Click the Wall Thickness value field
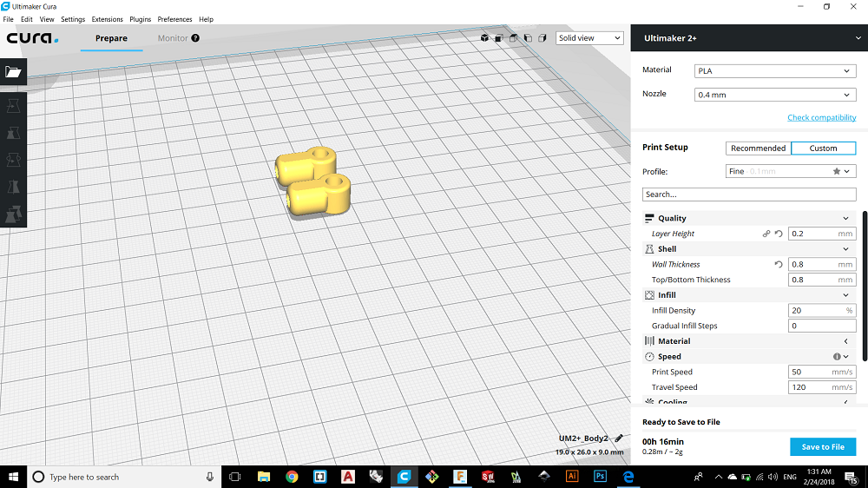Screen dimensions: 868x488 822,265
